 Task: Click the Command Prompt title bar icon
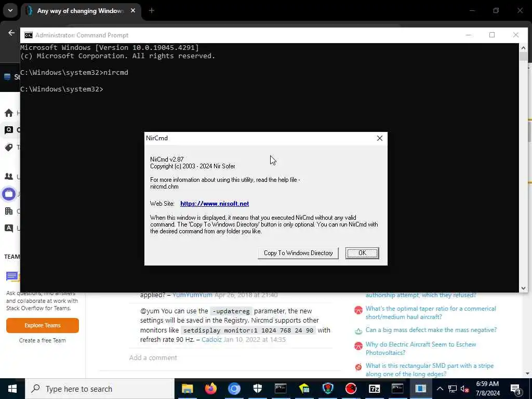(x=29, y=35)
